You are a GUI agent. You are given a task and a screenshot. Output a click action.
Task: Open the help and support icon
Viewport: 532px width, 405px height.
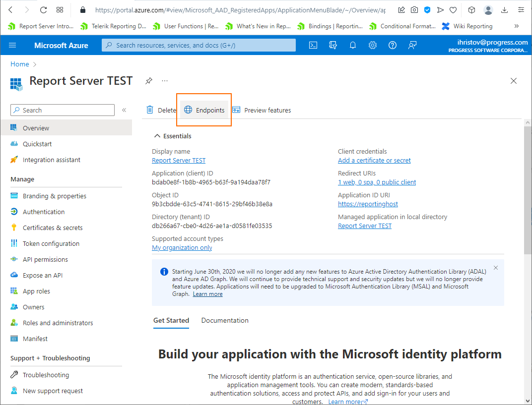tap(393, 45)
